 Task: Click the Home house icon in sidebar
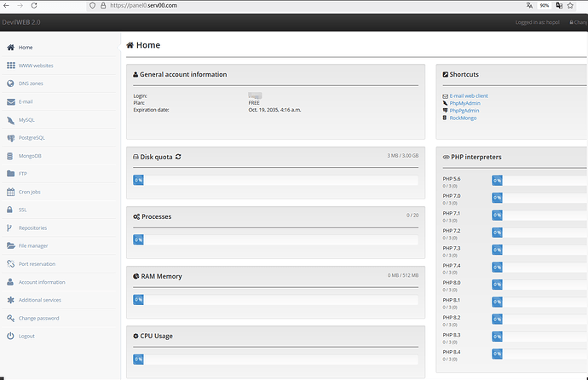(11, 48)
